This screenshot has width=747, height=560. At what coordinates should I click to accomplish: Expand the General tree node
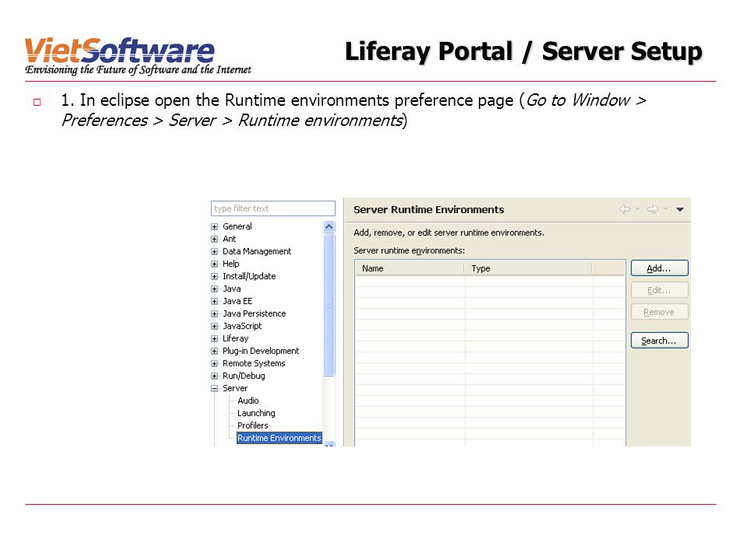[215, 226]
